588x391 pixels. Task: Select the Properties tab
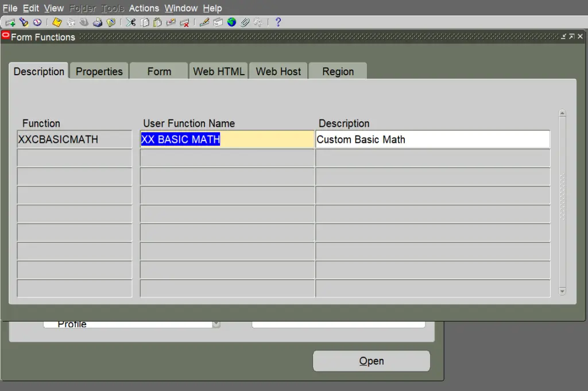pyautogui.click(x=99, y=71)
